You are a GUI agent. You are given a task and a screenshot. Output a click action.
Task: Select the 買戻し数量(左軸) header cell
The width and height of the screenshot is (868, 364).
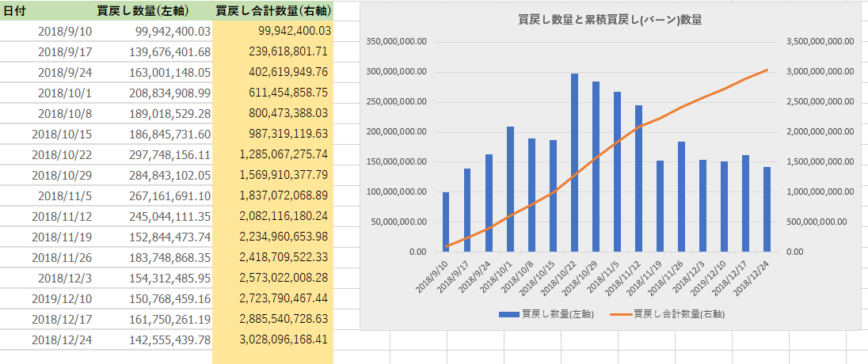click(x=142, y=11)
